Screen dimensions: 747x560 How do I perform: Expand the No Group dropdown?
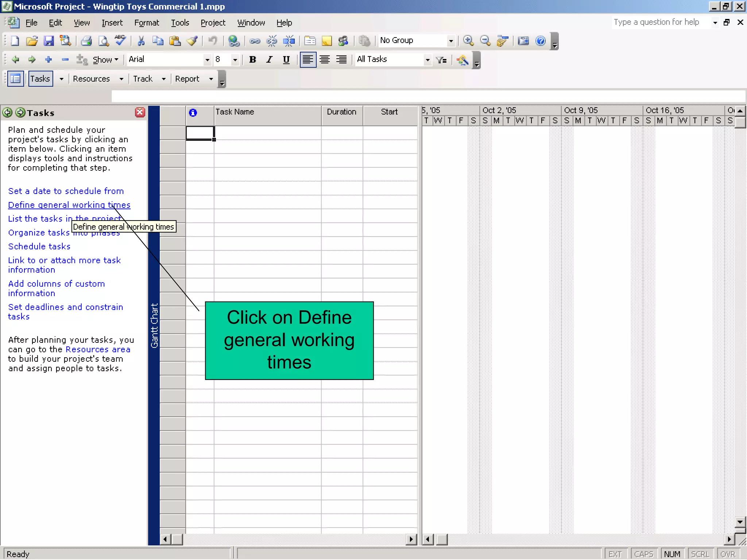[x=451, y=41]
